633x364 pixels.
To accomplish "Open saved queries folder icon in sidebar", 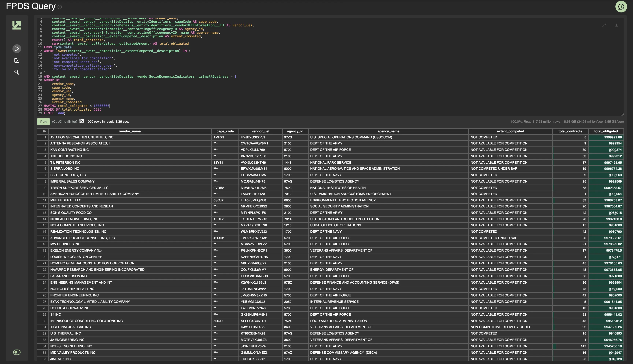I will click(17, 60).
